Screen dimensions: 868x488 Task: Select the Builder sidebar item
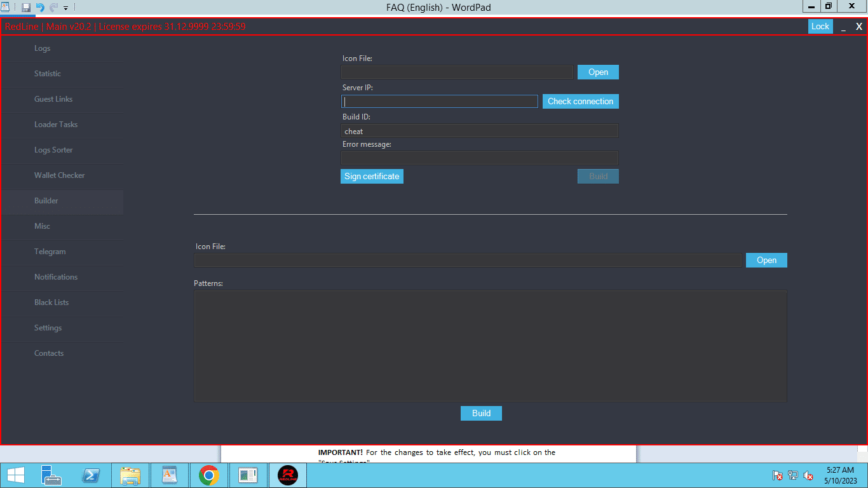(x=62, y=201)
